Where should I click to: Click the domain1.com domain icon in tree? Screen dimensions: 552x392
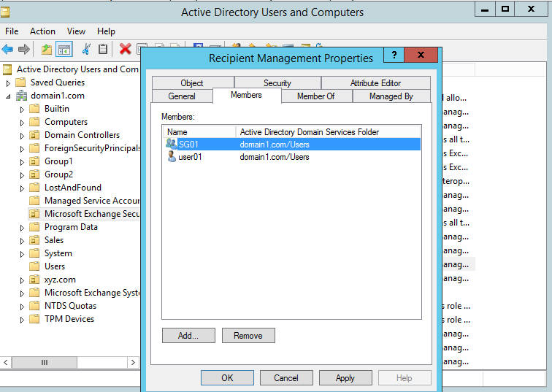point(21,96)
